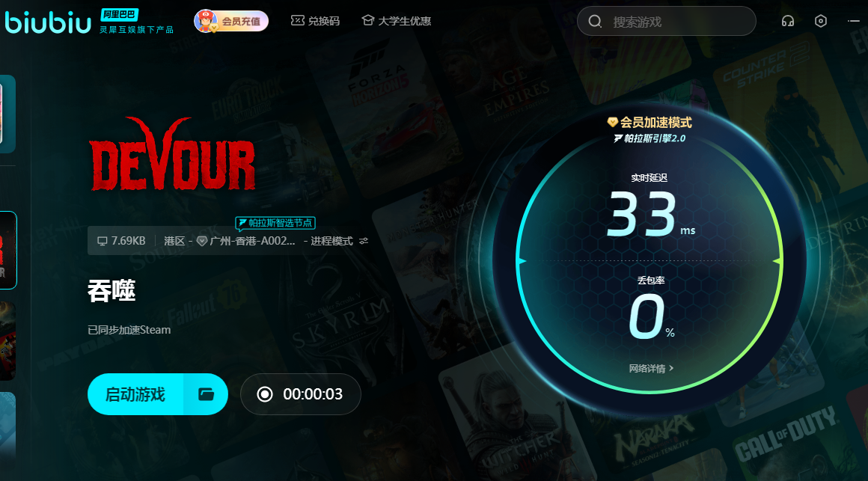Click the Mario avatar icon
Image resolution: width=868 pixels, height=481 pixels.
206,21
